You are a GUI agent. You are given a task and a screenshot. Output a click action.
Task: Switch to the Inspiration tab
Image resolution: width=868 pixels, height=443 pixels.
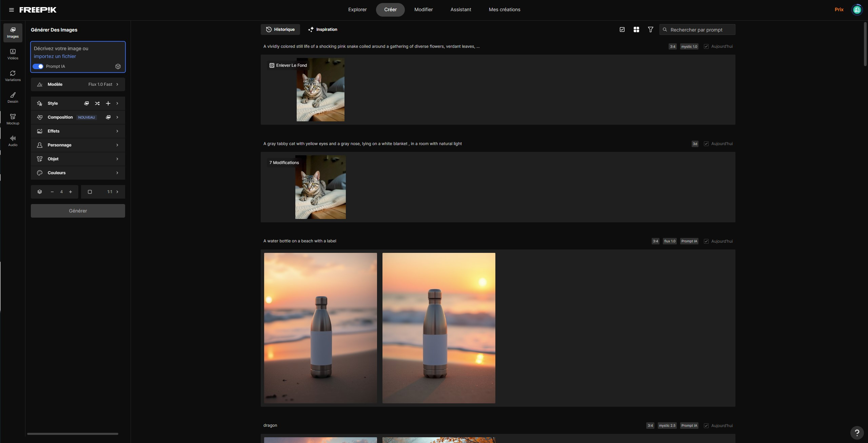[322, 29]
